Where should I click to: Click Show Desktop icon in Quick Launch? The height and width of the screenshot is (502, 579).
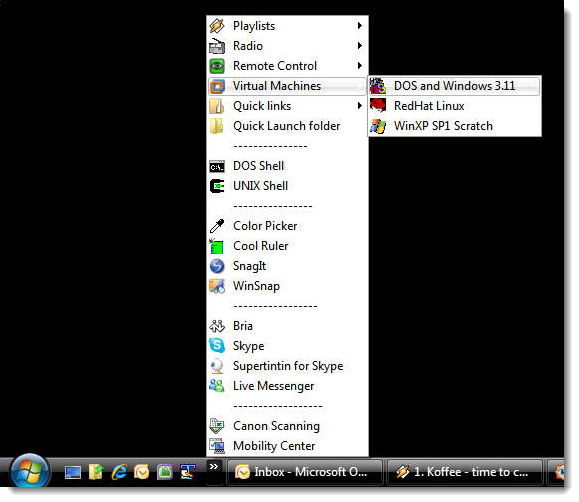73,472
